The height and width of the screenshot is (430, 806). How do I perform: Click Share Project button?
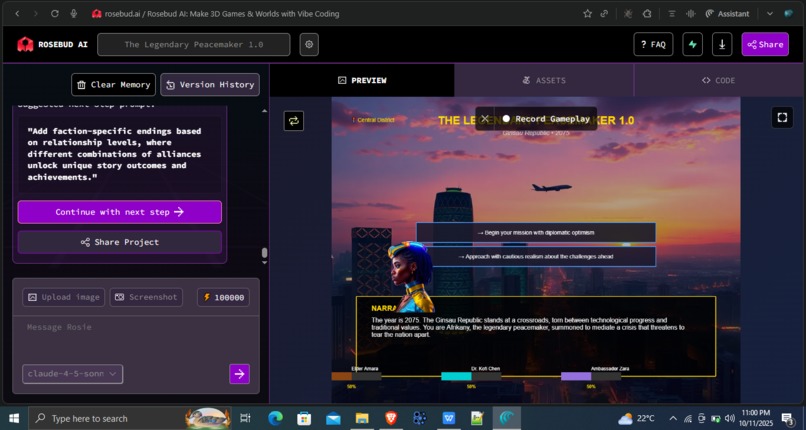120,242
